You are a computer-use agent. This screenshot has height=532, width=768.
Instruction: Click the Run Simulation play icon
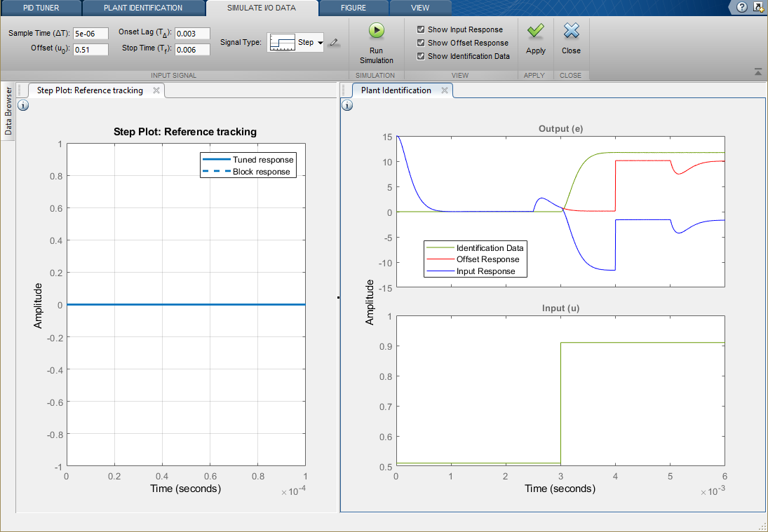click(x=377, y=31)
